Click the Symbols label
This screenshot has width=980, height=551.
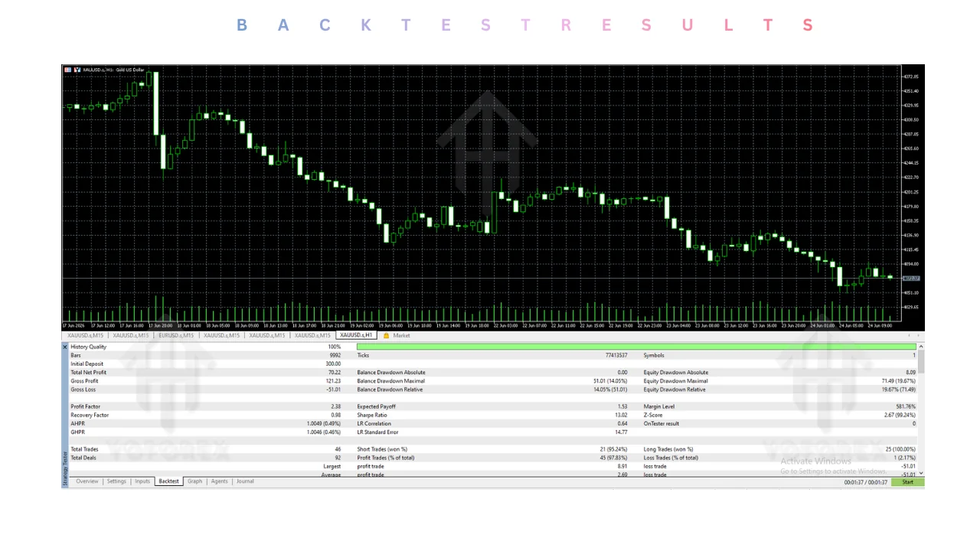[x=654, y=355]
